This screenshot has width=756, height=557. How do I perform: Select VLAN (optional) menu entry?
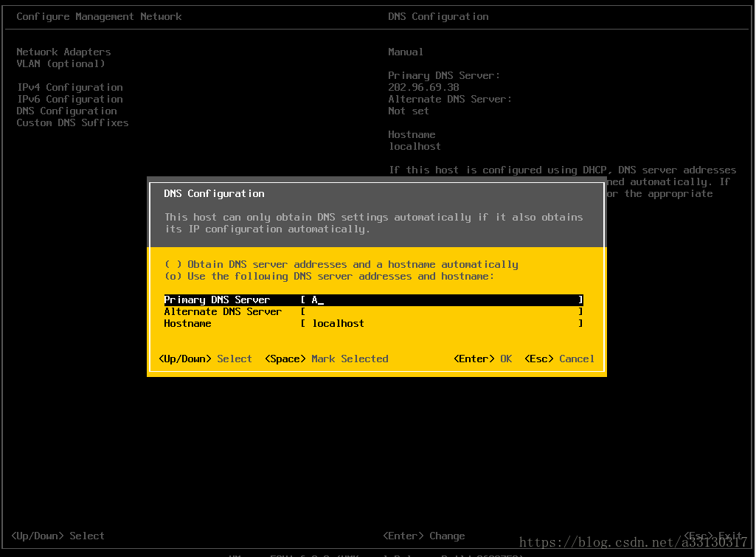click(x=60, y=63)
